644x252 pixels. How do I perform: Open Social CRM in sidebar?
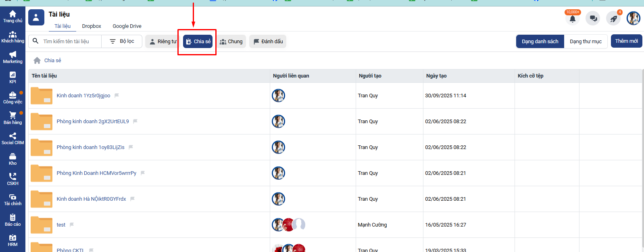(13, 139)
